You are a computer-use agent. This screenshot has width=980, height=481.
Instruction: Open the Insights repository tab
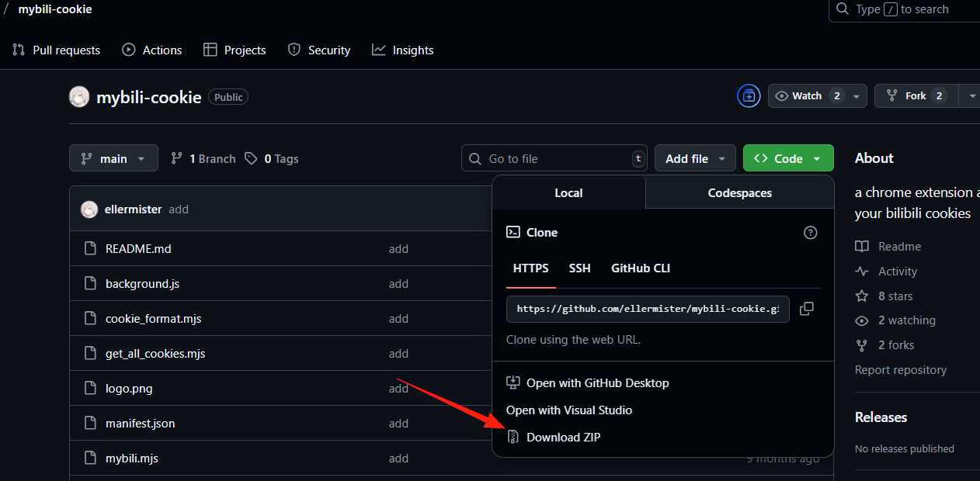pos(403,50)
